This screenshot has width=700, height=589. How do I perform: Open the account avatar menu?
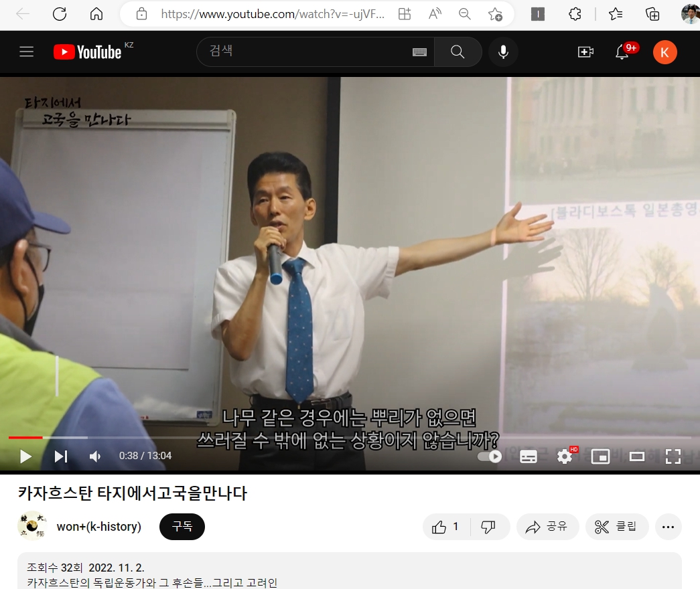click(x=664, y=52)
